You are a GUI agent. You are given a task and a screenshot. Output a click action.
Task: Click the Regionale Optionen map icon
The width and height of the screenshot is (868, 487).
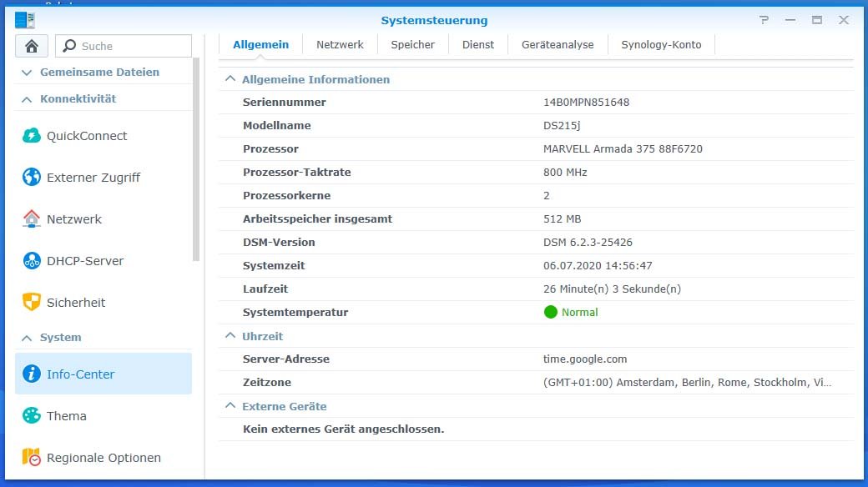coord(32,457)
